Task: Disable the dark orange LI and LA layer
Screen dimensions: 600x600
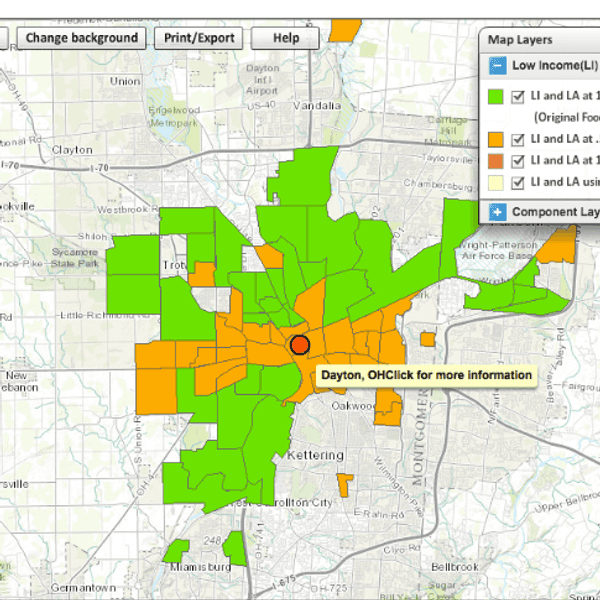Action: point(518,160)
